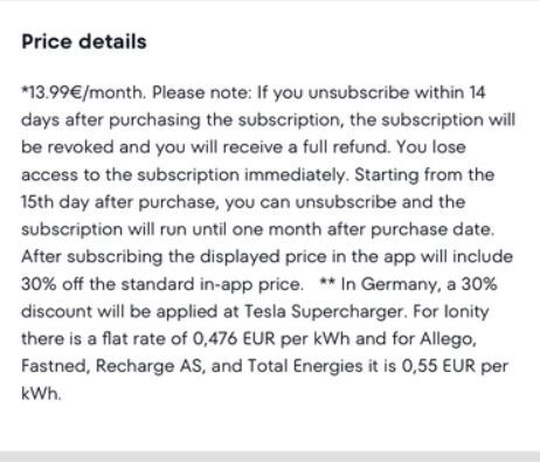540x462 pixels.
Task: Click the word 'Fastned'
Action: (55, 366)
